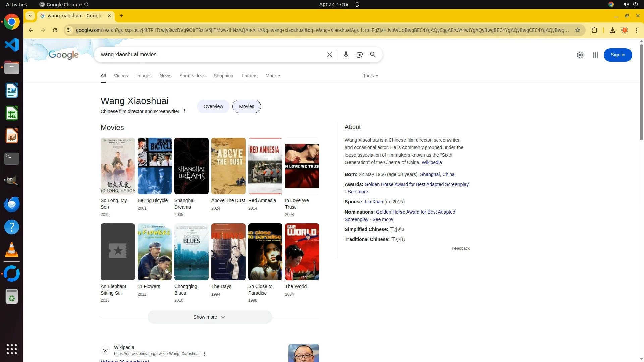Screen dimensions: 644x362
Task: Open Google quick settings gear
Action: pyautogui.click(x=580, y=55)
